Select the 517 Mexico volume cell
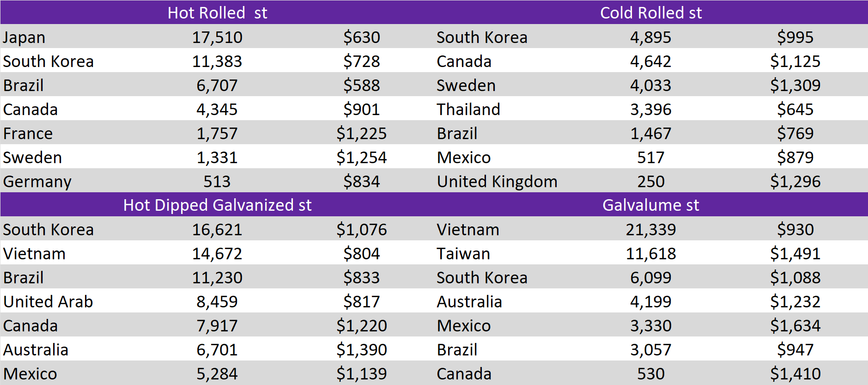Viewport: 868px width, 385px height. pos(650,158)
